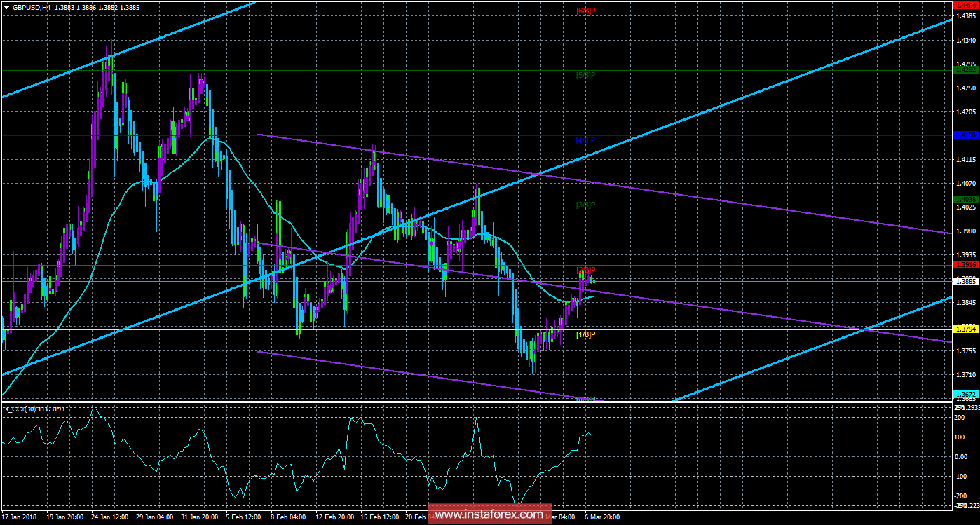The height and width of the screenshot is (525, 980).
Task: Click the GBPUSD,H4 chart title triangle icon
Action: 7,6
